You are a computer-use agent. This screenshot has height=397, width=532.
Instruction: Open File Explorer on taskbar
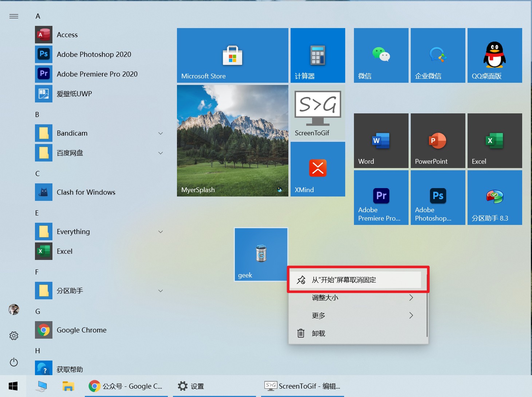(x=68, y=386)
